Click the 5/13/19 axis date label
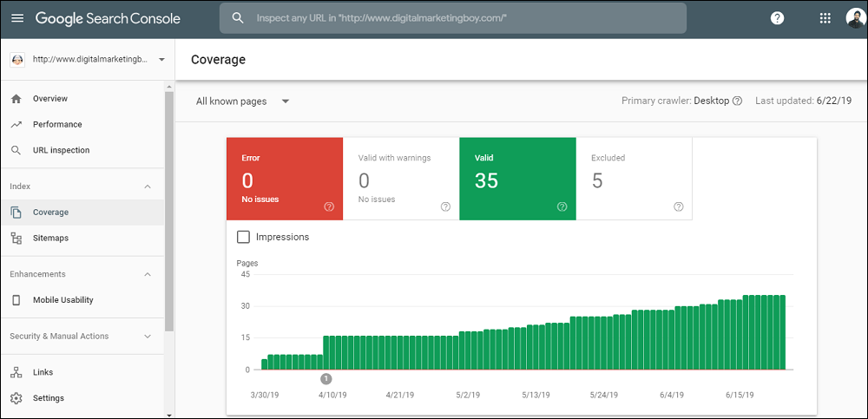The height and width of the screenshot is (419, 868). (536, 396)
